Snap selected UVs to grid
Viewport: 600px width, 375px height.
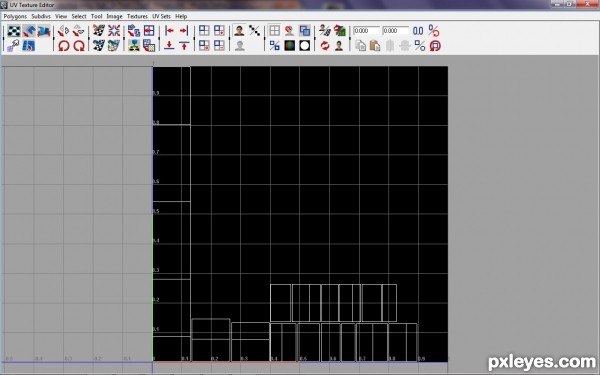pos(149,31)
